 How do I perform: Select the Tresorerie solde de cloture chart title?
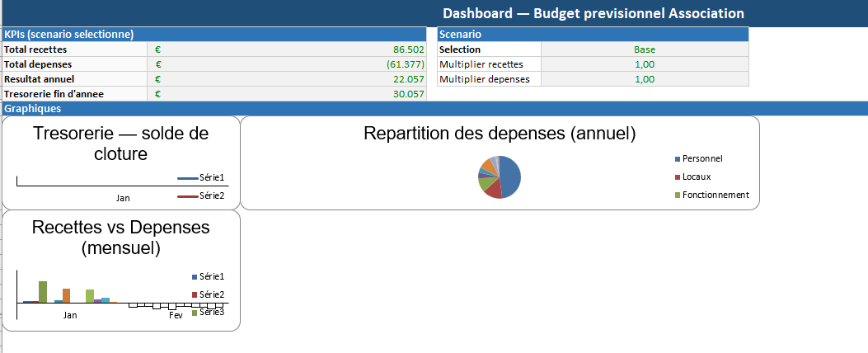121,144
